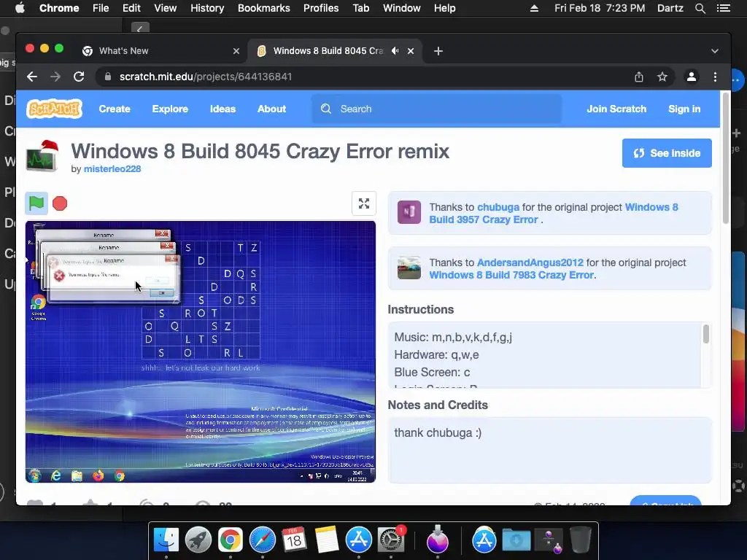The height and width of the screenshot is (560, 747).
Task: Click the eject icon in the menu bar
Action: click(x=535, y=8)
